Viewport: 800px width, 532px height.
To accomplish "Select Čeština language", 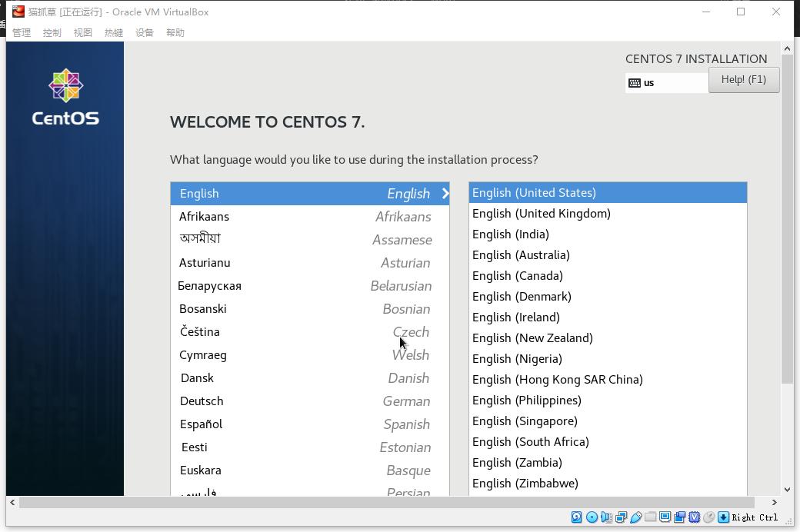I will tap(310, 332).
